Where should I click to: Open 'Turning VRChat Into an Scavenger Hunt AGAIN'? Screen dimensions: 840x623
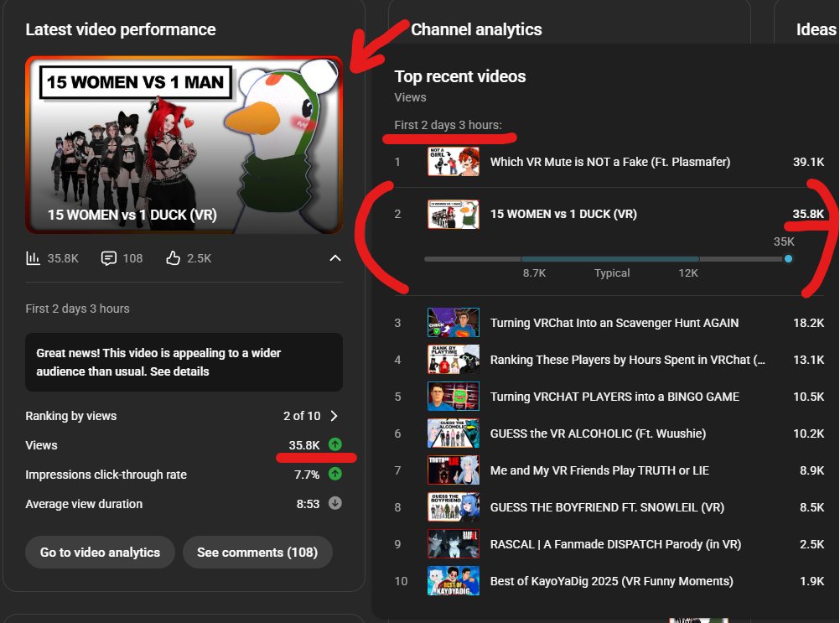click(x=614, y=323)
